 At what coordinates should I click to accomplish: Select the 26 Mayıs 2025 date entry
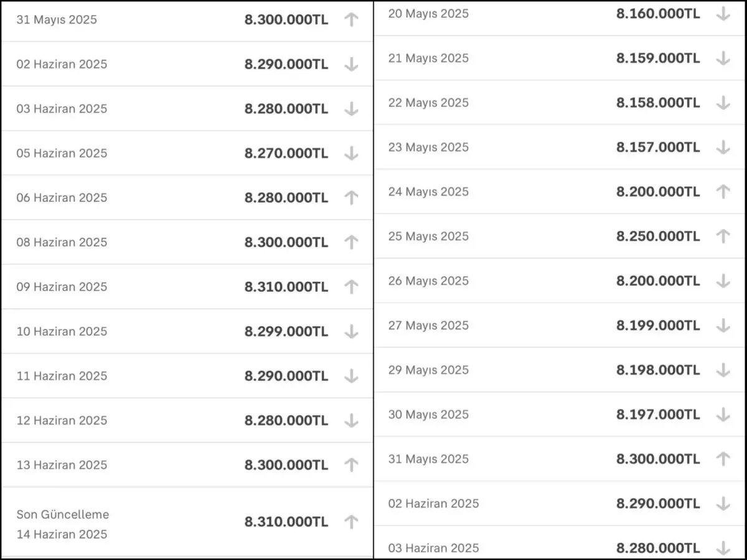coord(428,281)
